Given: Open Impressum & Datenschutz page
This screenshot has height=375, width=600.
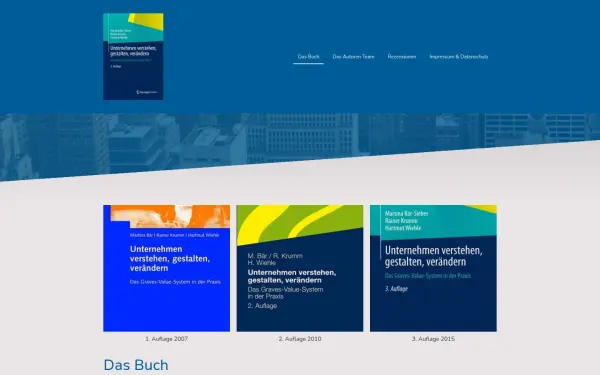Looking at the screenshot, I should tap(459, 57).
